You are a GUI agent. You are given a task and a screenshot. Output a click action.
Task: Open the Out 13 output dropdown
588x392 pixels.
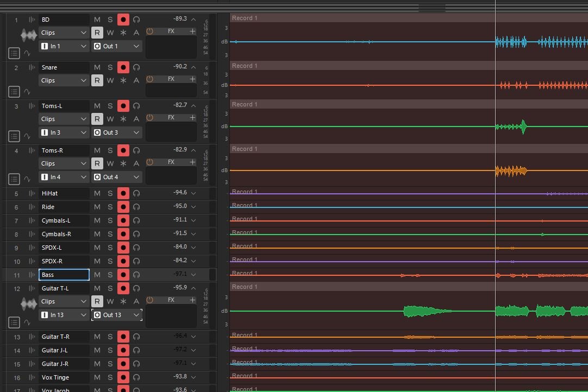click(x=117, y=315)
